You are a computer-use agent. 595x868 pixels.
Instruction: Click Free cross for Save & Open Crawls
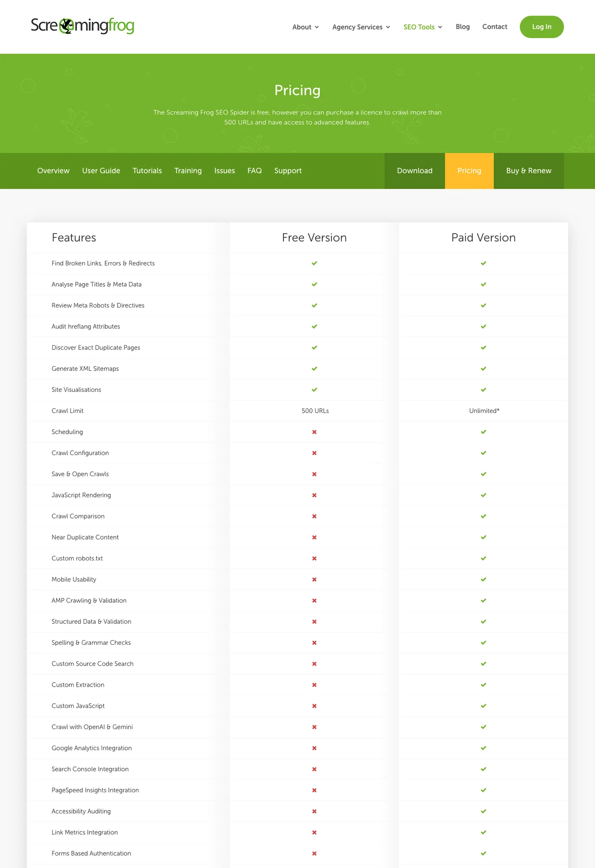click(x=314, y=474)
